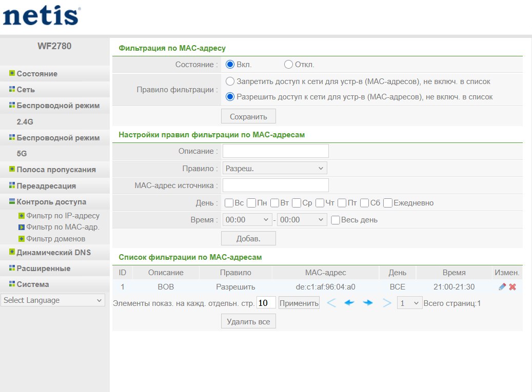
Task: Jump to last page using right chevron icon
Action: coord(387,303)
